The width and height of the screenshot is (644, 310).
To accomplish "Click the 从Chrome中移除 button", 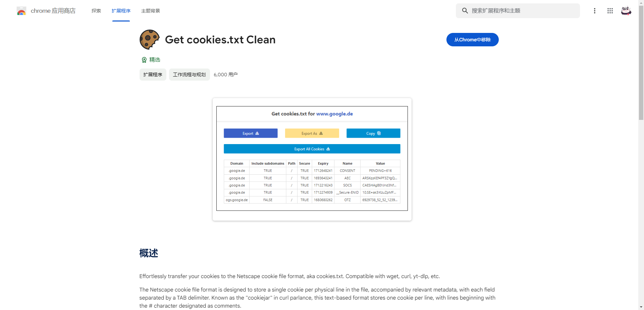I will click(472, 40).
